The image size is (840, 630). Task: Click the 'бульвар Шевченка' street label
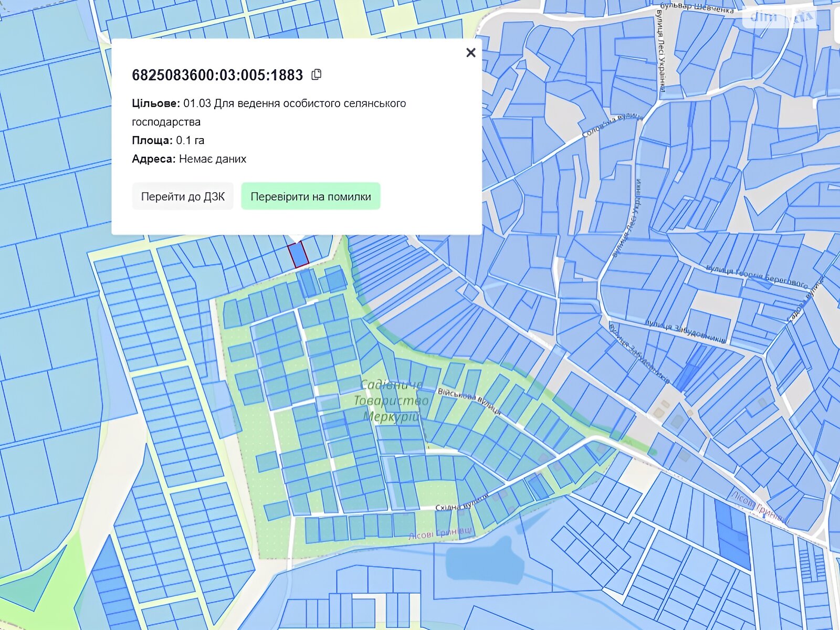(697, 8)
